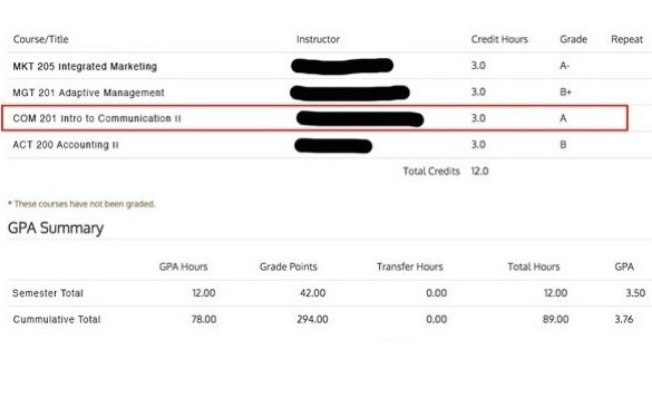
Task: Click the Instructor column header
Action: [x=318, y=39]
